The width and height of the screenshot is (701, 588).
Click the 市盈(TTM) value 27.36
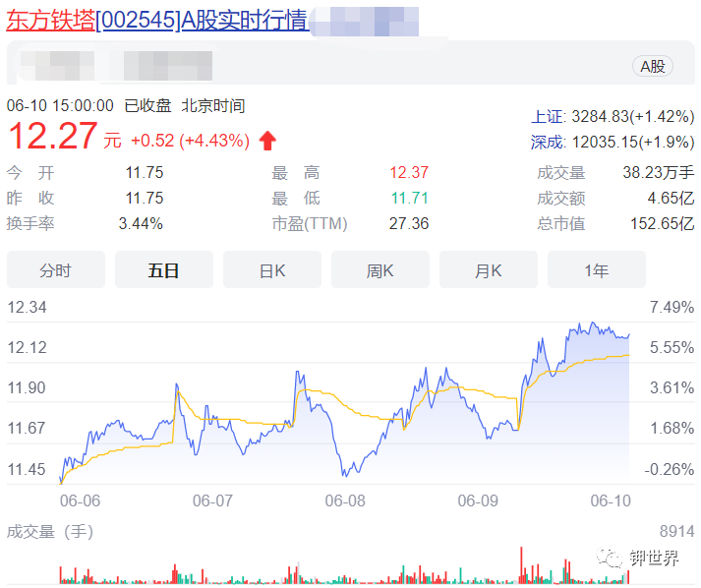(x=409, y=223)
